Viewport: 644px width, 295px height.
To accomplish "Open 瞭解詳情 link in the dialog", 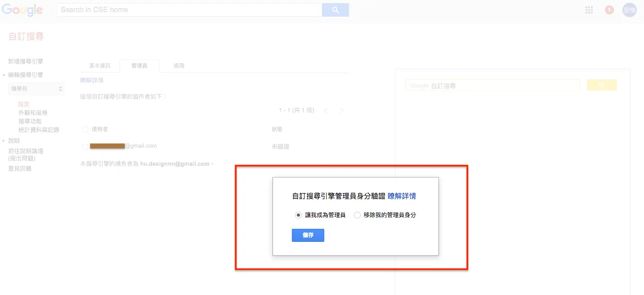I will (x=402, y=196).
